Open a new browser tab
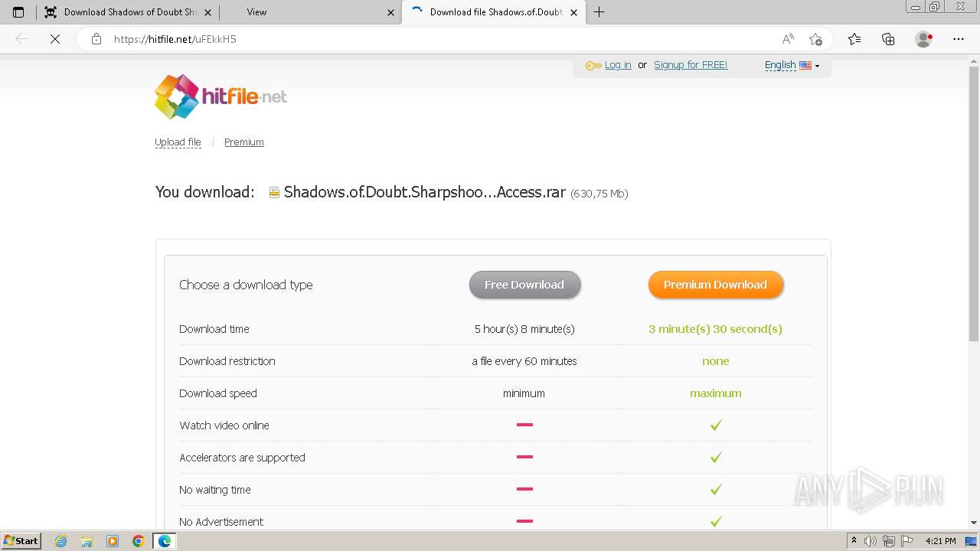 click(599, 12)
